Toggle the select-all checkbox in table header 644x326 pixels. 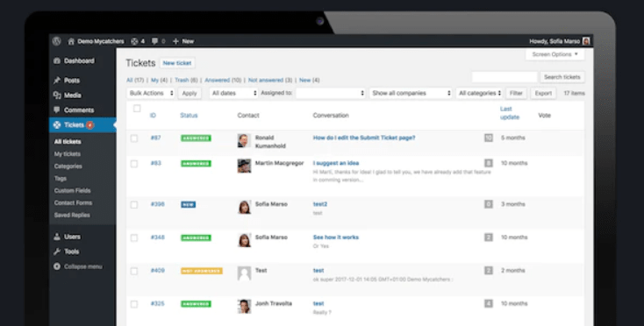coord(137,109)
